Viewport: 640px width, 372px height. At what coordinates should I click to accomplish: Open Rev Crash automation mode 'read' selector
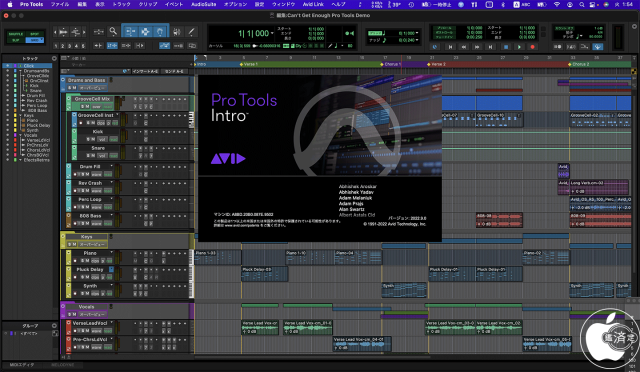[x=108, y=191]
